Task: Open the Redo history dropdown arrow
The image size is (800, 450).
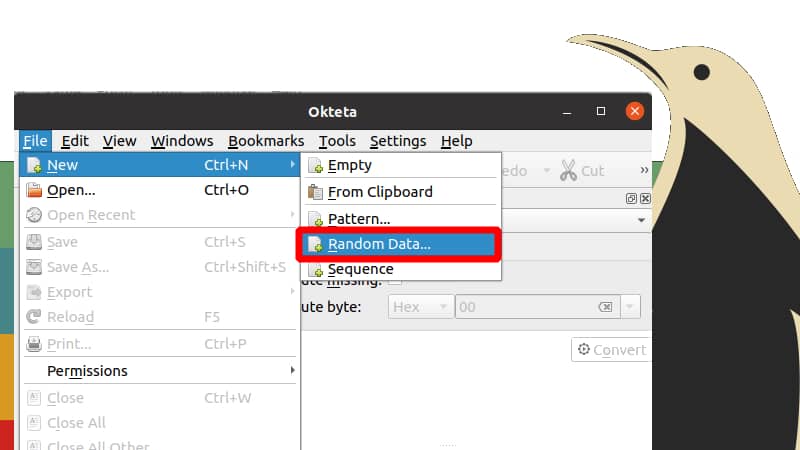Action: point(546,170)
